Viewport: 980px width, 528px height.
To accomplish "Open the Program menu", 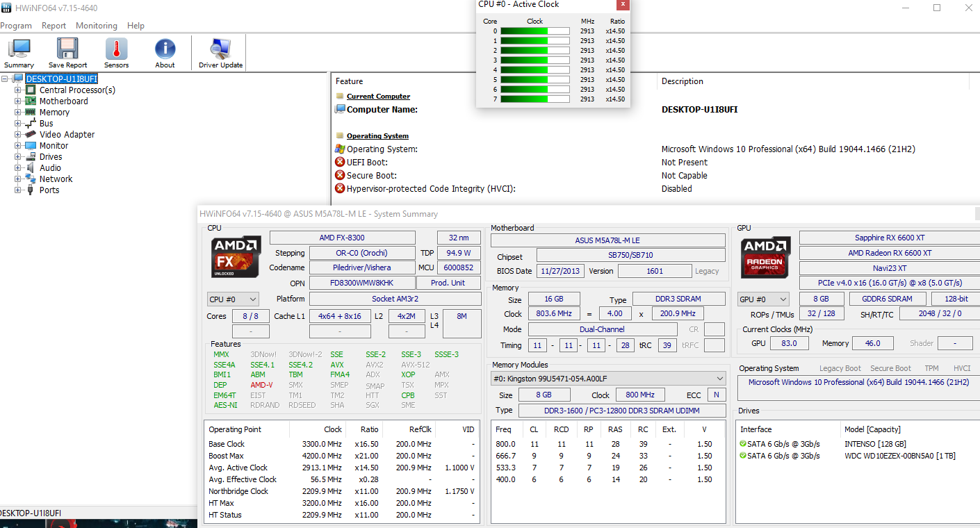I will coord(15,26).
